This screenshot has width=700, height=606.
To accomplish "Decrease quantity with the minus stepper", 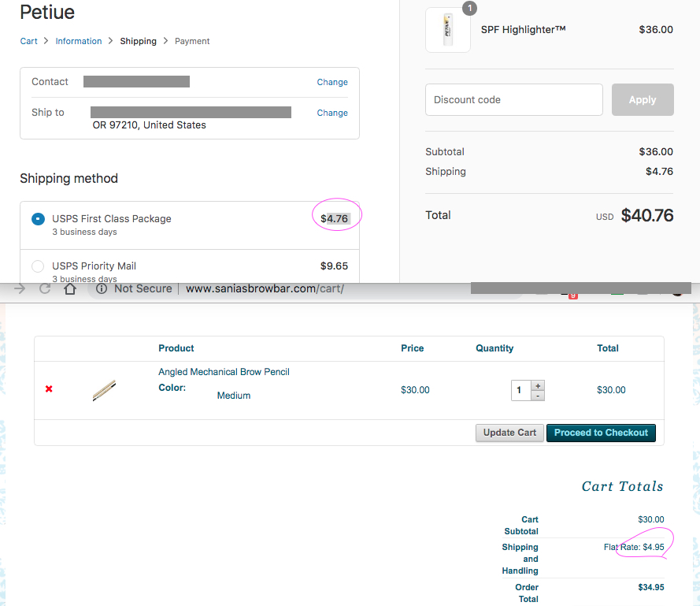I will (x=538, y=396).
